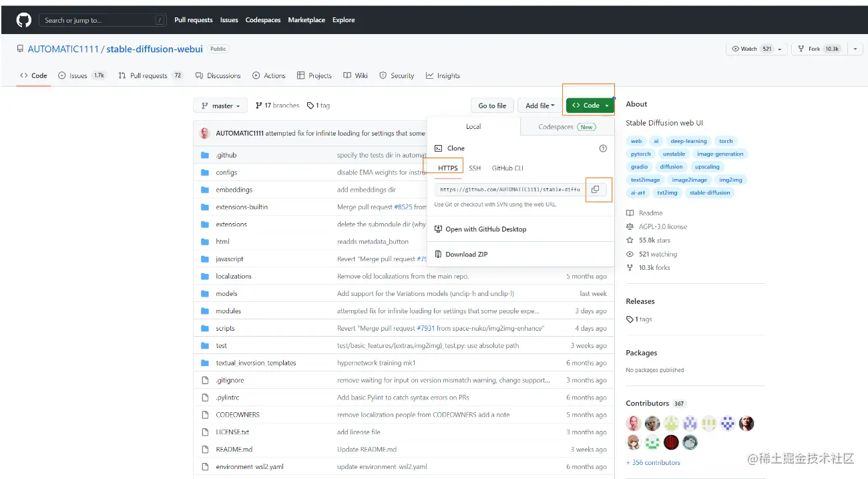Screen dimensions: 868x479
Task: Open Wiki tab
Action: (356, 75)
